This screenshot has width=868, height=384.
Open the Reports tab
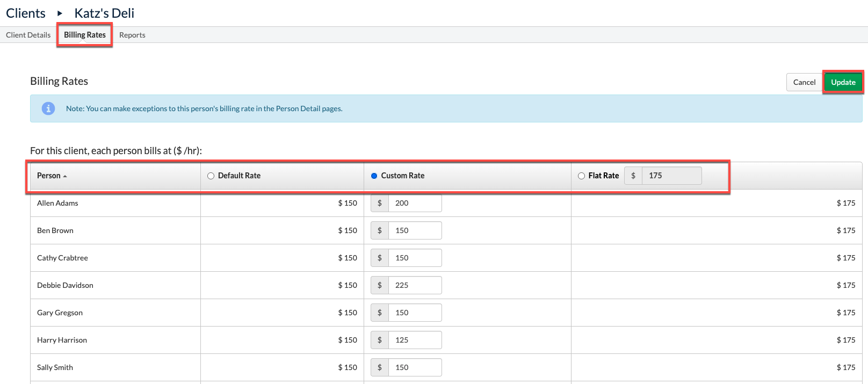pos(132,35)
